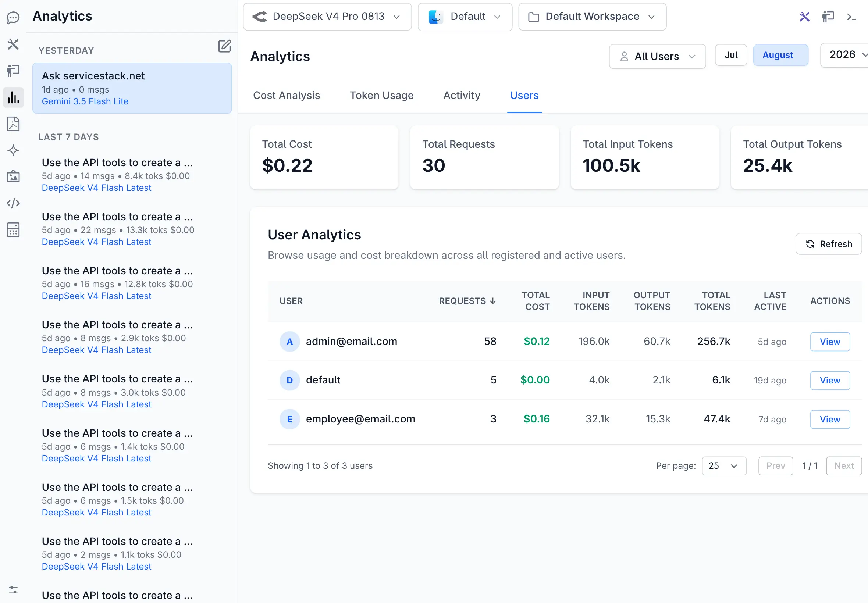The image size is (868, 603).
Task: Sort by the USER column header
Action: tap(291, 301)
